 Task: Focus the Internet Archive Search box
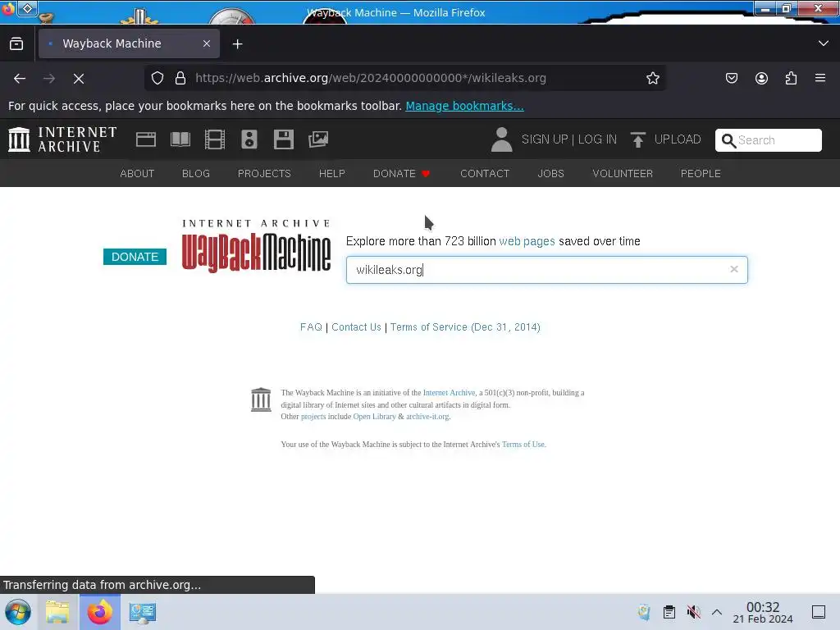(x=768, y=139)
